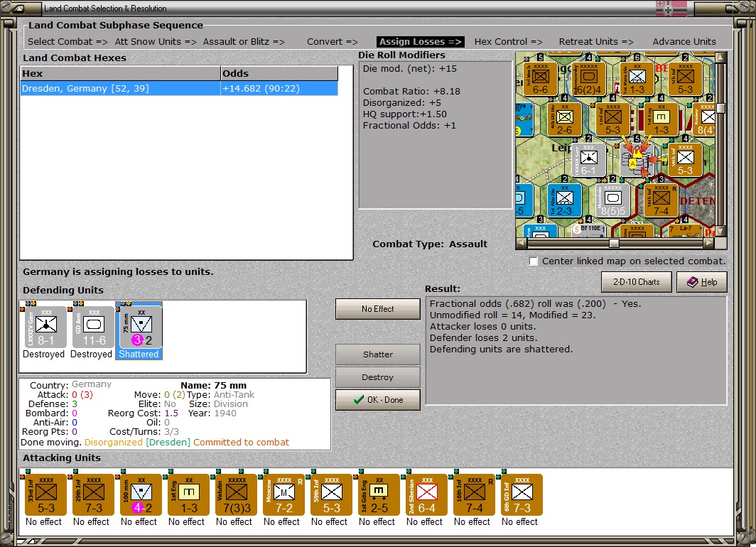Select the 100 mm 4-2 attacking unit
Viewport: 756px width, 547px height.
(x=141, y=495)
